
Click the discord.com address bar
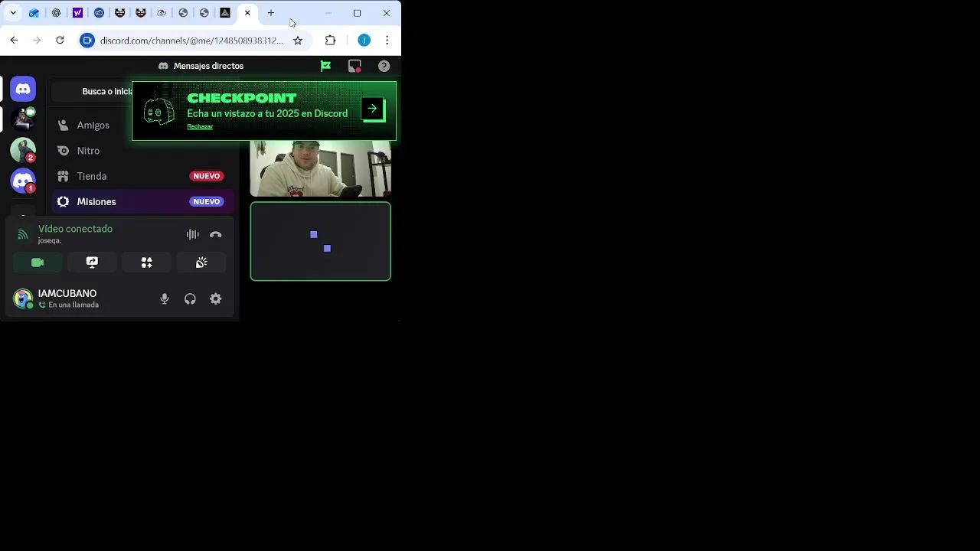191,41
